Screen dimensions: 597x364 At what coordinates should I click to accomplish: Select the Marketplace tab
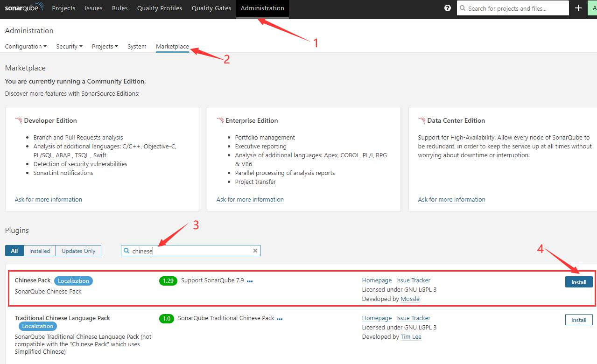(172, 46)
